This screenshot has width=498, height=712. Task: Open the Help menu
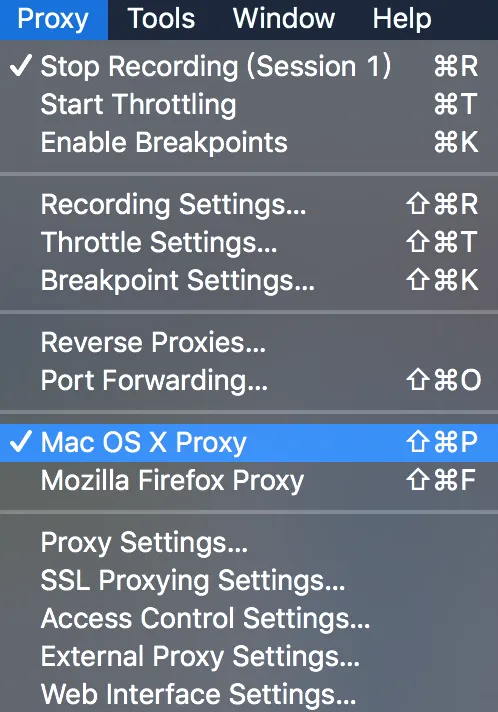click(402, 20)
